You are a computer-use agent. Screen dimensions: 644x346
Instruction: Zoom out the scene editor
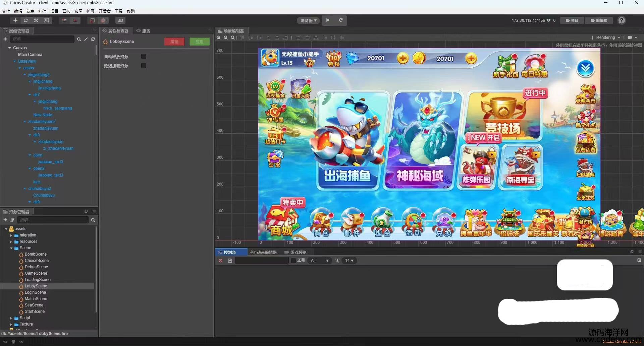click(x=226, y=38)
